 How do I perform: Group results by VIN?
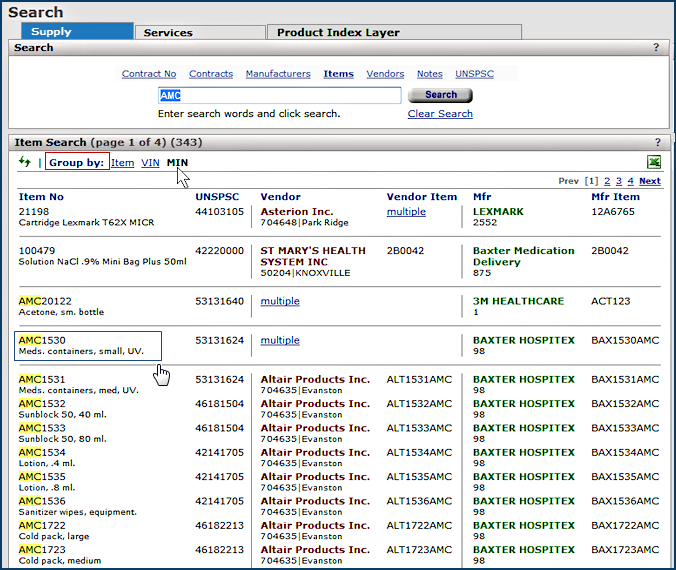[150, 163]
